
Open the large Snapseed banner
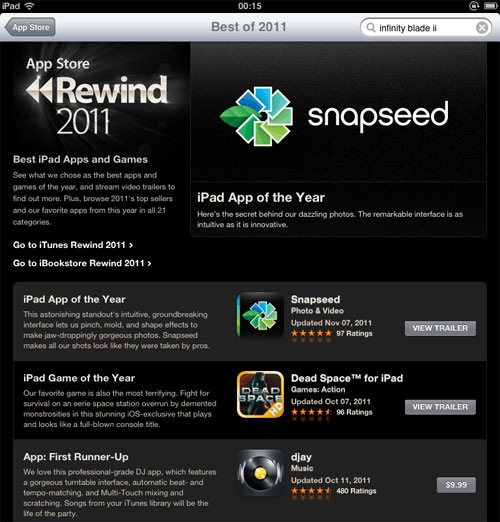(x=338, y=112)
